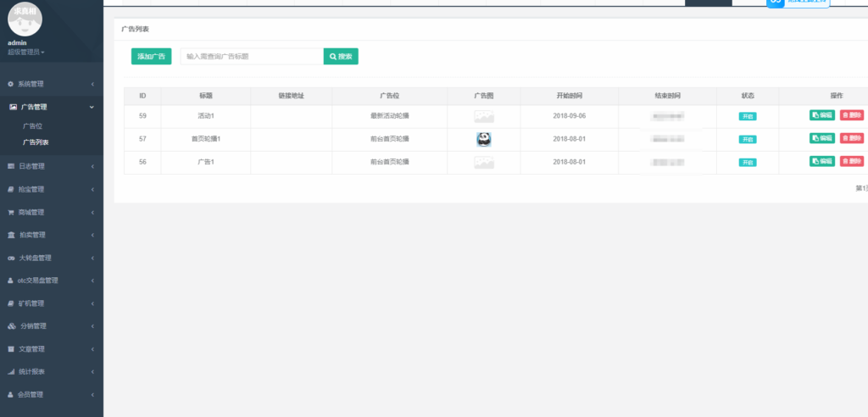Collapse the 广告管理 menu chevron

92,108
